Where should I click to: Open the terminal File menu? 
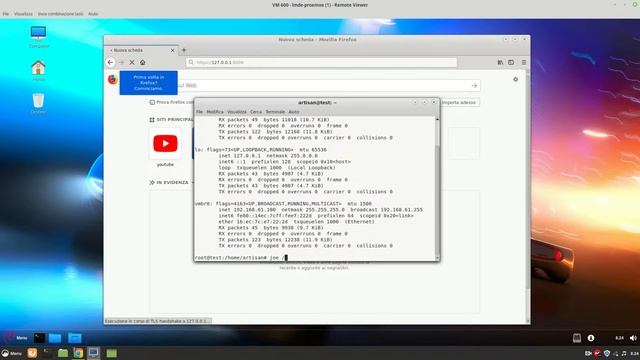click(x=199, y=112)
